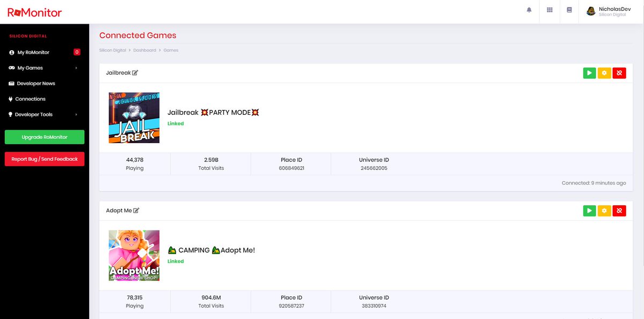The image size is (644, 319).
Task: Click the RoMonitor logo
Action: click(x=34, y=12)
